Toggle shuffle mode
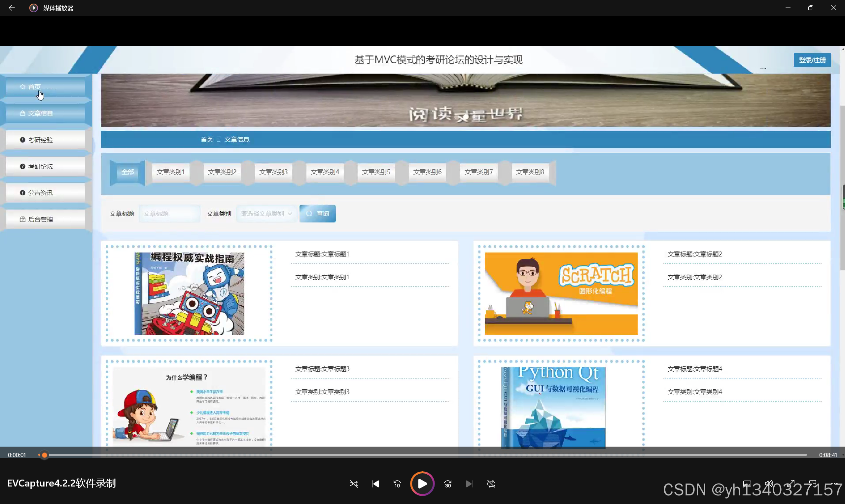The image size is (845, 504). tap(353, 484)
